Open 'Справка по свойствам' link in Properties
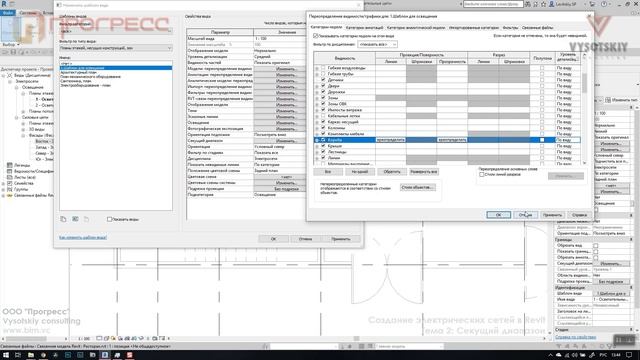 575,337
